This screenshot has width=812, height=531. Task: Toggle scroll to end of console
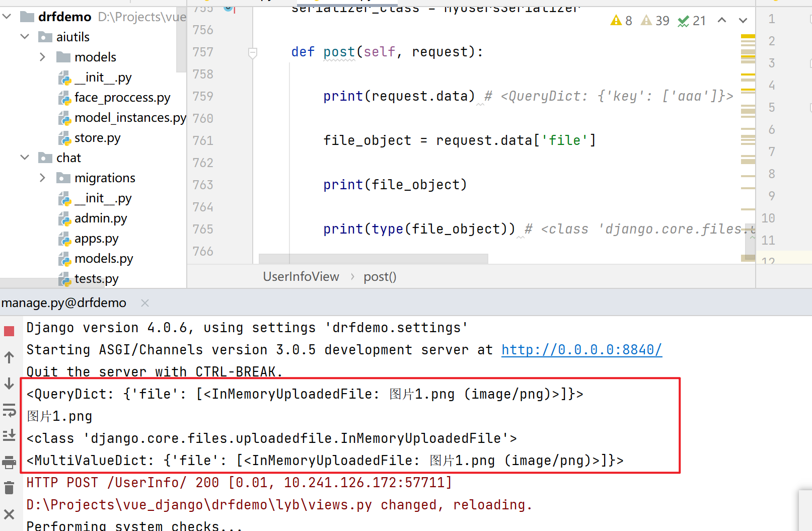pos(9,435)
